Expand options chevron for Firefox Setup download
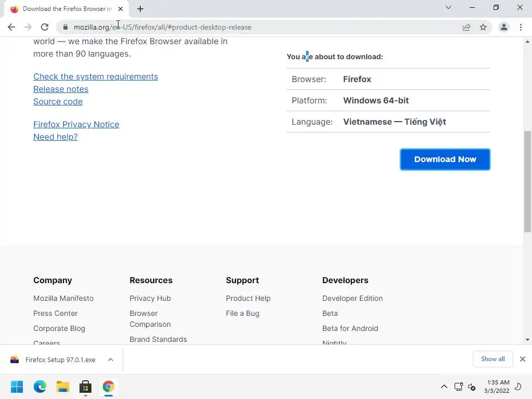This screenshot has height=399, width=532. pyautogui.click(x=111, y=360)
